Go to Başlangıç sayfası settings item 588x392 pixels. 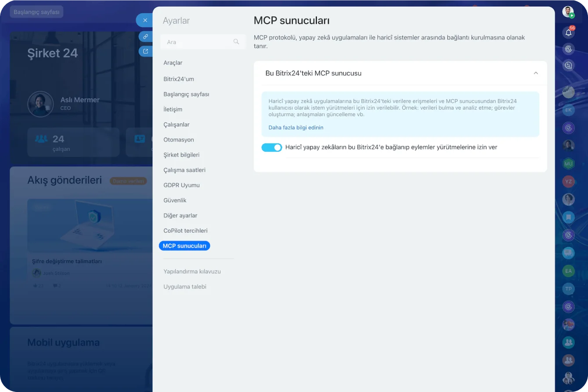(x=186, y=94)
